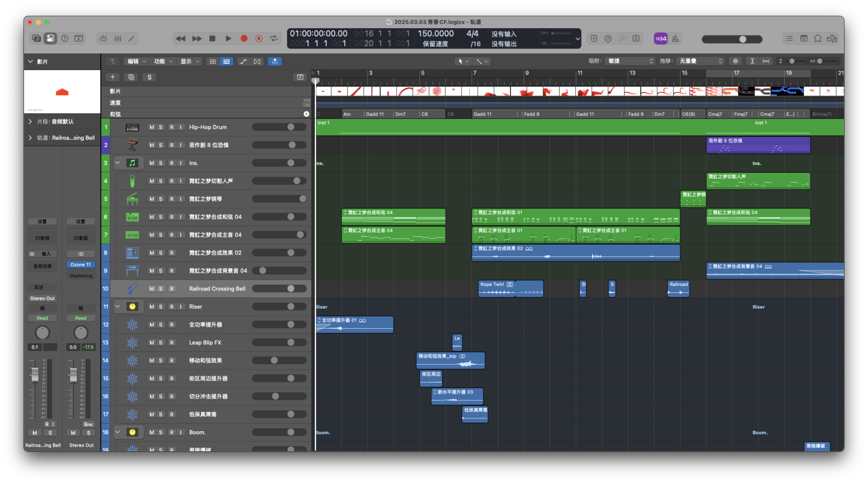Screen dimensions: 868x483
Task: Click the 发送 send slot
Action: 39,287
